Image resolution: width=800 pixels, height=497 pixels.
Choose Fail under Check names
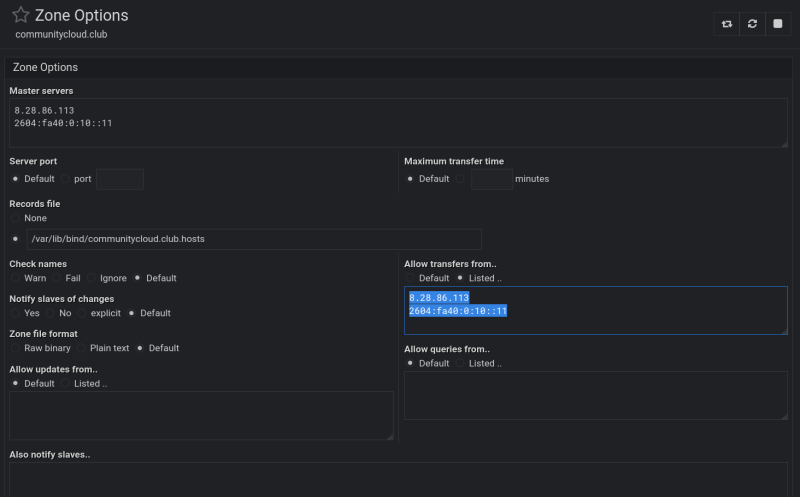57,278
